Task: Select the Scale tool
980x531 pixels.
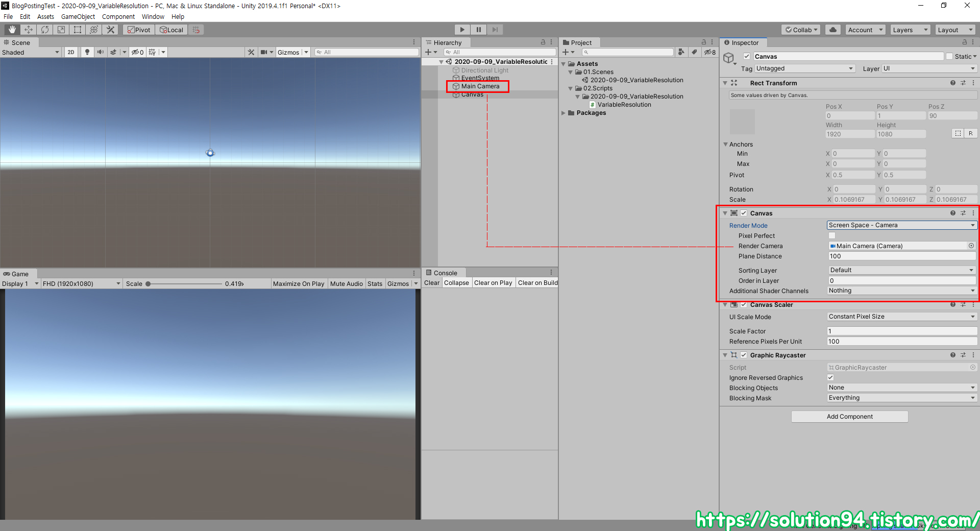Action: coord(61,30)
